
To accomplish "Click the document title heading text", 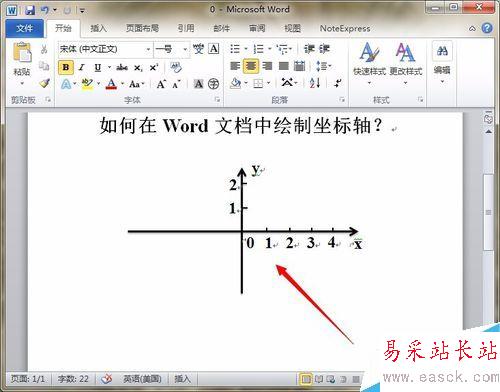I will click(240, 126).
